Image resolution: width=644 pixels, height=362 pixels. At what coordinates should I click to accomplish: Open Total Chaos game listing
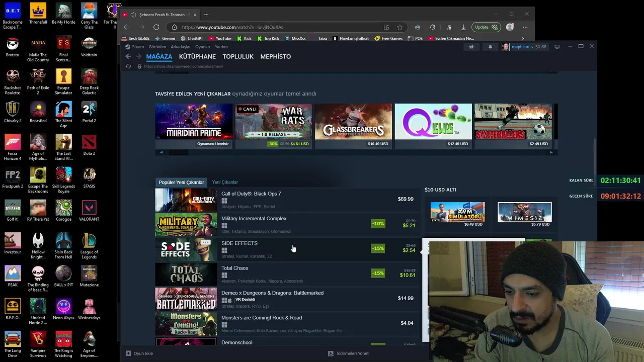click(287, 274)
